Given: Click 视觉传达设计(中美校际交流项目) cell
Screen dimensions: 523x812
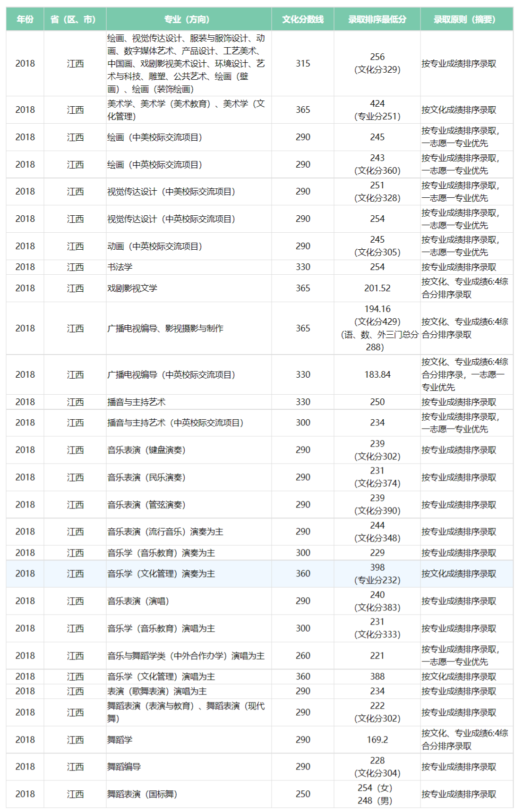Looking at the screenshot, I should click(x=189, y=192).
